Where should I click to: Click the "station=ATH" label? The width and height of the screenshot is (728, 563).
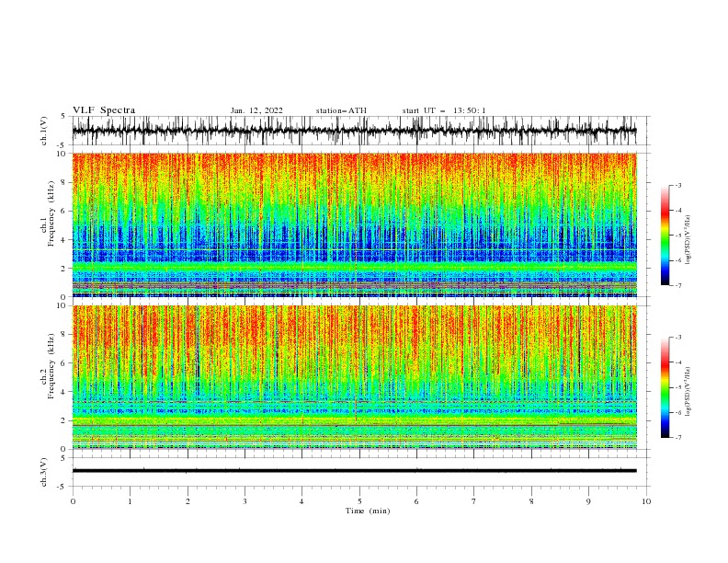341,110
